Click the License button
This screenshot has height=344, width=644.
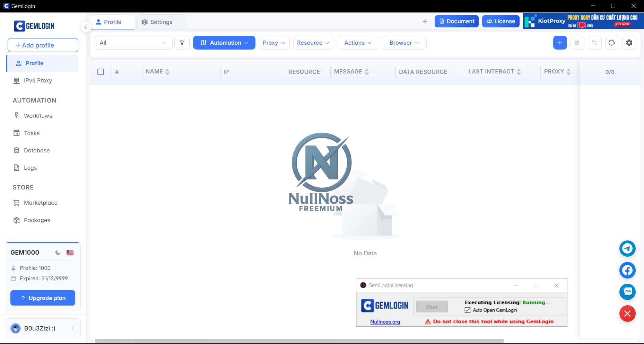pyautogui.click(x=501, y=21)
